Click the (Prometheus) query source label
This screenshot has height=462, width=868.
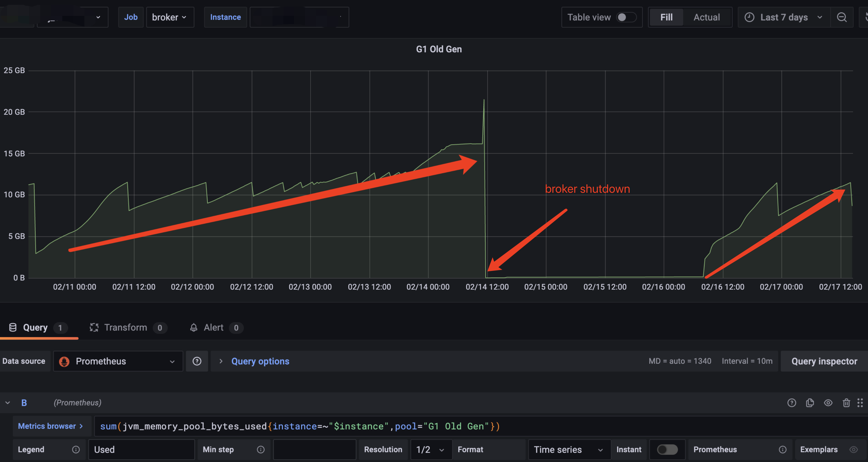click(77, 403)
